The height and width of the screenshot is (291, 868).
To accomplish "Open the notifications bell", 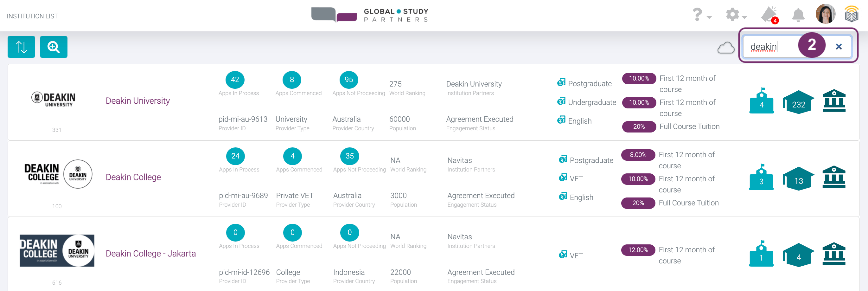I will coord(798,15).
